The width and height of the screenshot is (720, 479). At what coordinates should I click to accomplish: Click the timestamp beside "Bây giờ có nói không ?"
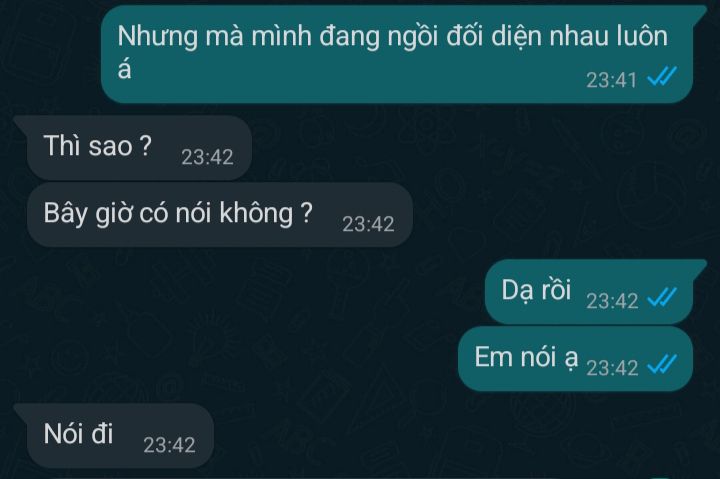[x=368, y=224]
